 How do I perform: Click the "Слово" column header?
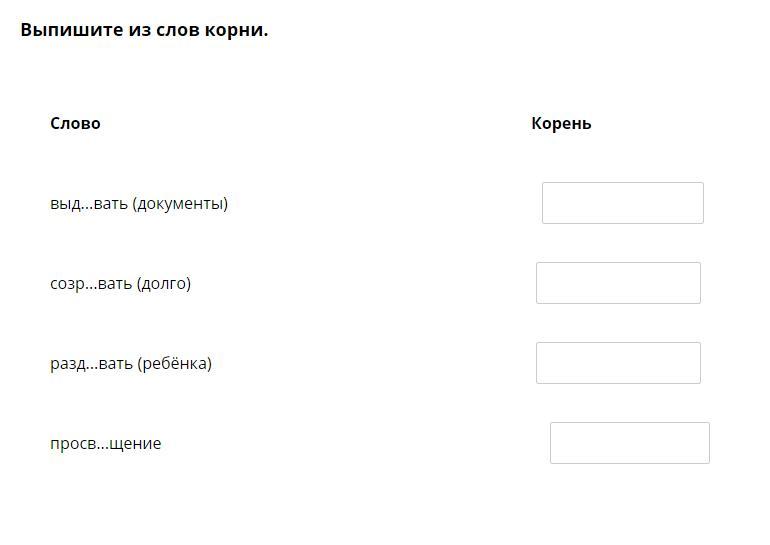tap(75, 124)
